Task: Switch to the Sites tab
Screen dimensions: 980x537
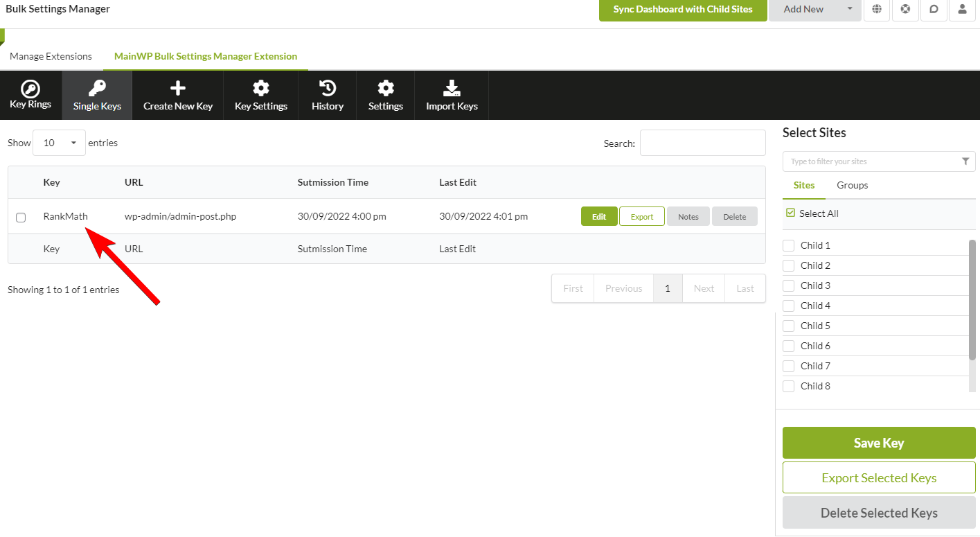Action: pos(804,186)
